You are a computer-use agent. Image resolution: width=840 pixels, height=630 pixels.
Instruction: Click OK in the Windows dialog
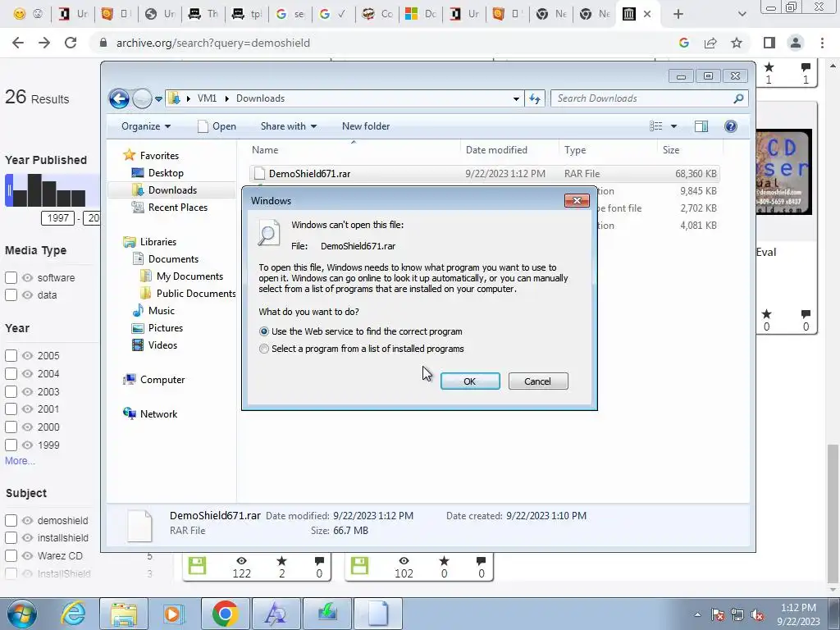pyautogui.click(x=470, y=381)
